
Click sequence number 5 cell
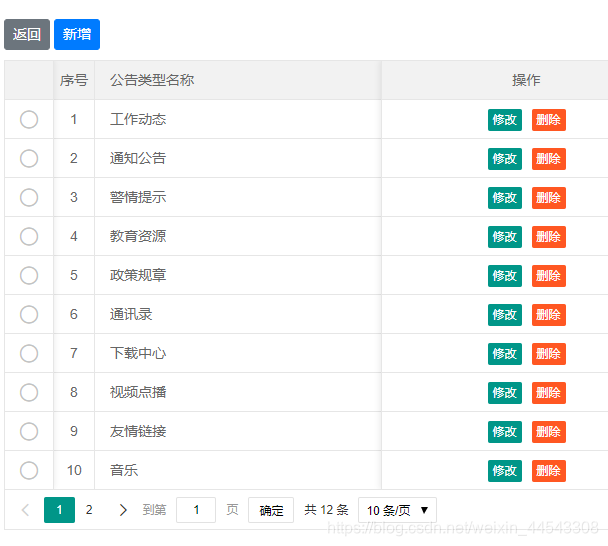(x=74, y=275)
